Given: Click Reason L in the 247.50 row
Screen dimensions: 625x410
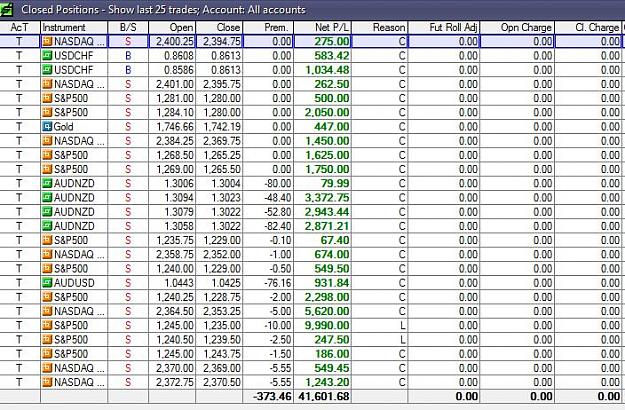Looking at the screenshot, I should coord(403,339).
